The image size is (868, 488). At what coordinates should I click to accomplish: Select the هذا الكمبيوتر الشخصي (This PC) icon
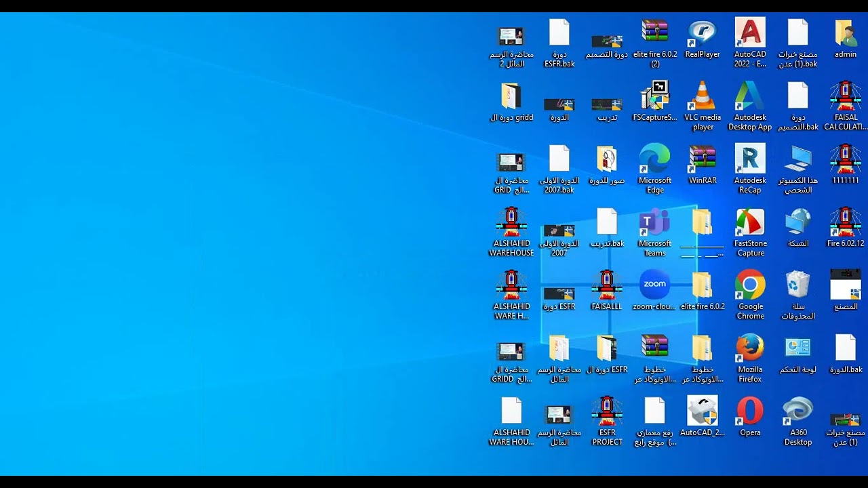point(798,169)
